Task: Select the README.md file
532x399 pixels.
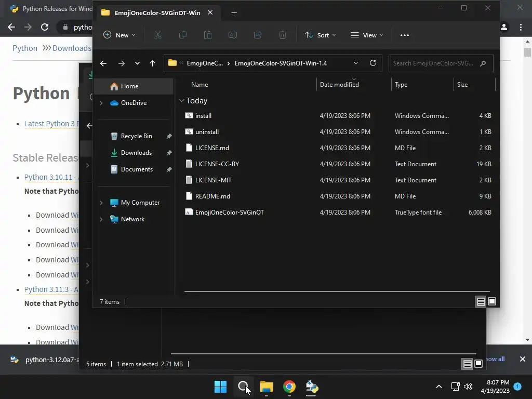Action: point(337,196)
